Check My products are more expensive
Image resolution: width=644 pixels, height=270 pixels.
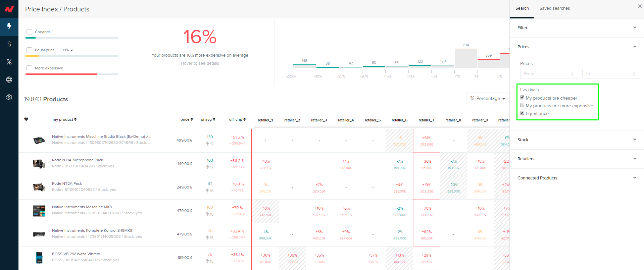pyautogui.click(x=522, y=105)
